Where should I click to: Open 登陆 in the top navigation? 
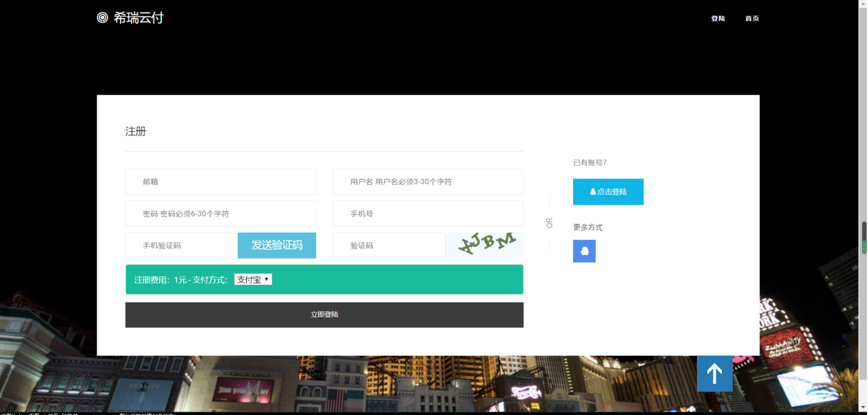(x=718, y=18)
